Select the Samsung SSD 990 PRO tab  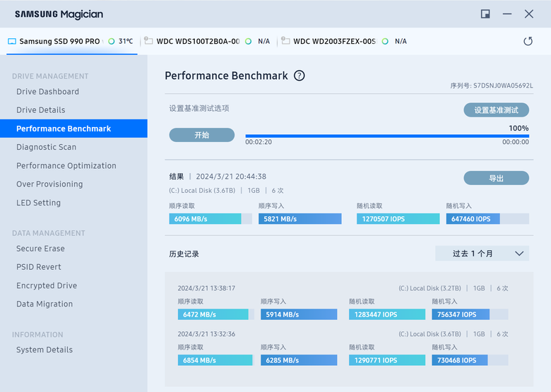(x=71, y=42)
